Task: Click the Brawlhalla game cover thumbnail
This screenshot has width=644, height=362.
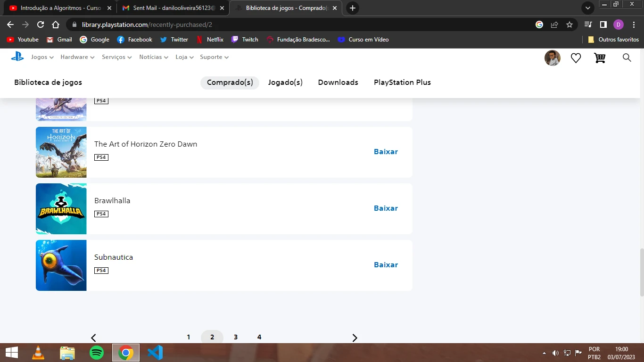Action: (x=61, y=209)
